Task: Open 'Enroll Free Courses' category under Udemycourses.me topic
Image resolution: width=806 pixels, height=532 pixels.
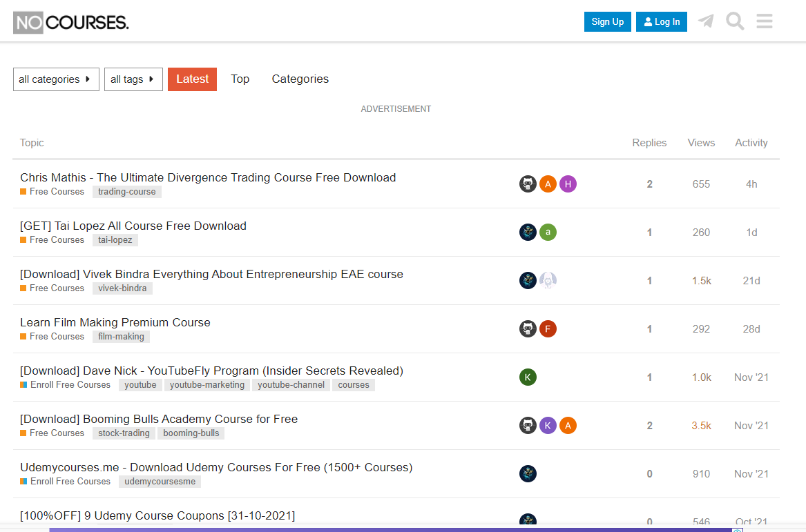Action: [66, 481]
